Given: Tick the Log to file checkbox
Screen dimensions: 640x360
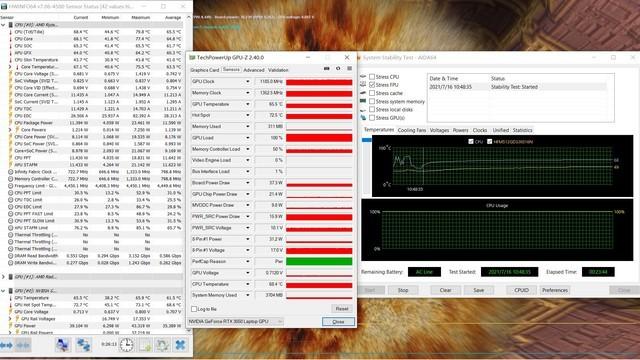Looking at the screenshot, I should (x=194, y=309).
